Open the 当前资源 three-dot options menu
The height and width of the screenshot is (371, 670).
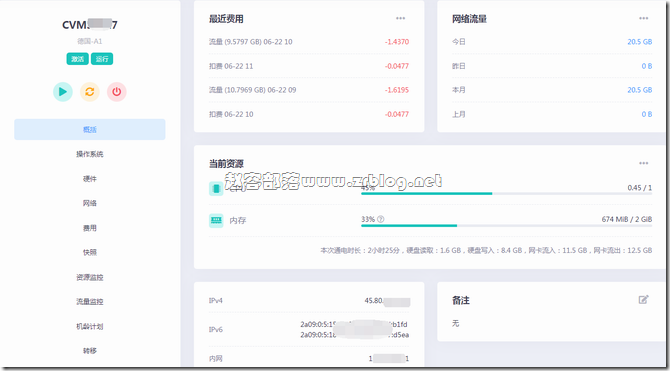[644, 163]
